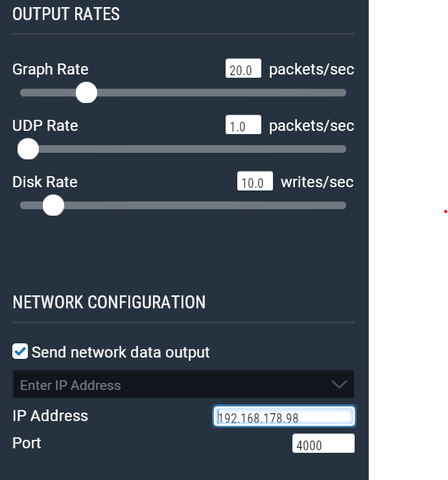Click the IP Address label text

click(50, 416)
